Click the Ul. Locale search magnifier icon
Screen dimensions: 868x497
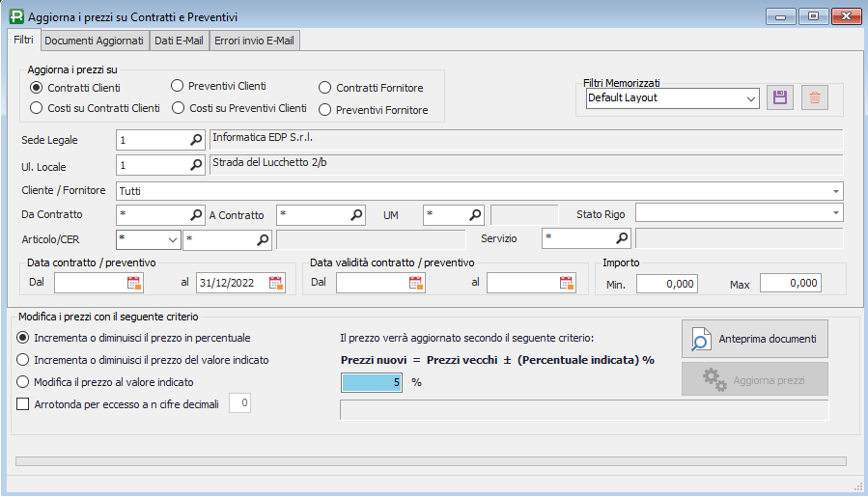(196, 165)
